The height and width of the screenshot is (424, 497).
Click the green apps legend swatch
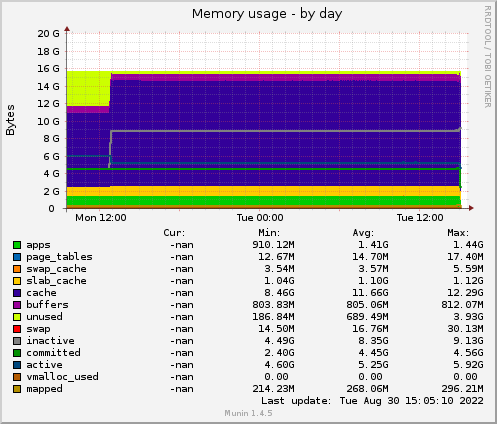point(17,245)
